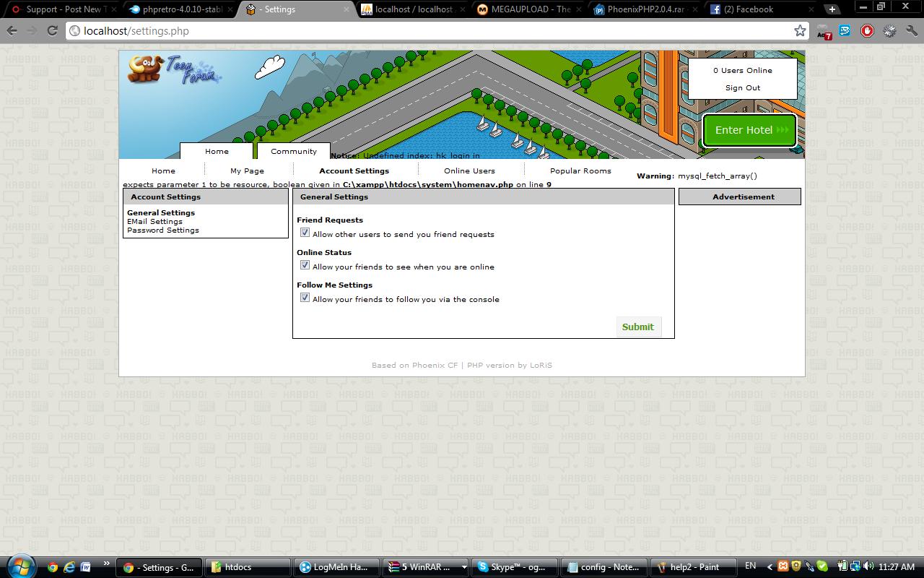Toggle the online status visibility checkbox
The width and height of the screenshot is (924, 578).
pos(305,265)
